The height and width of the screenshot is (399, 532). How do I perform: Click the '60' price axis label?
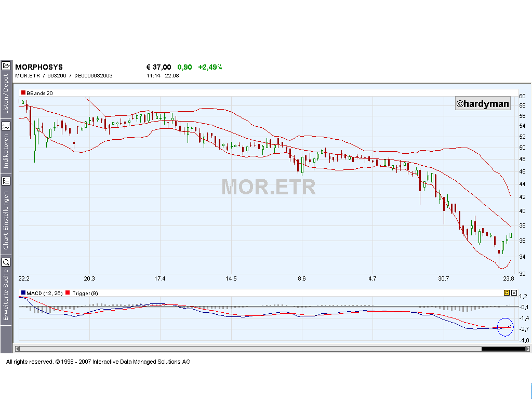point(522,96)
